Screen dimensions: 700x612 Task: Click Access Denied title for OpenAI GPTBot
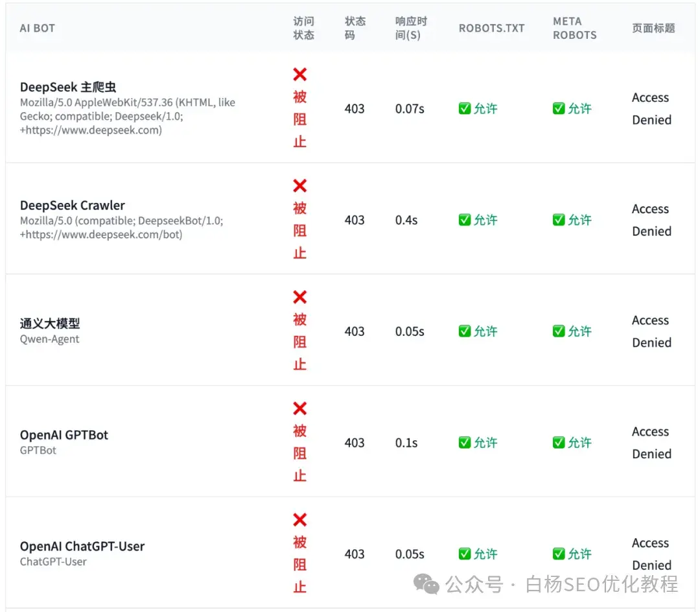(x=652, y=443)
